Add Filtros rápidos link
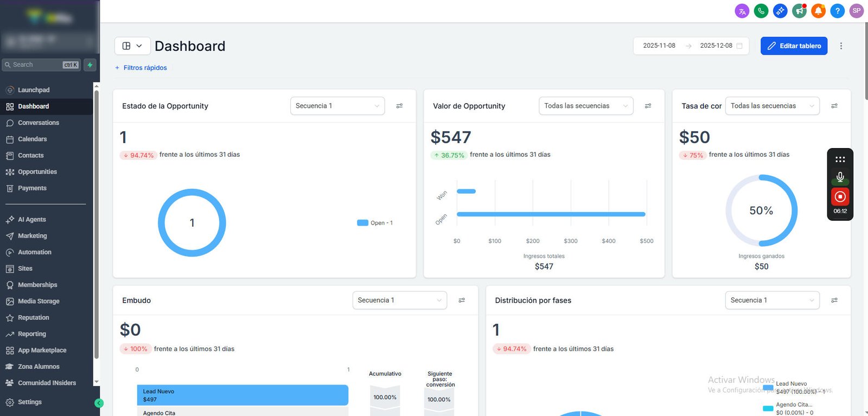The width and height of the screenshot is (868, 416). (141, 68)
